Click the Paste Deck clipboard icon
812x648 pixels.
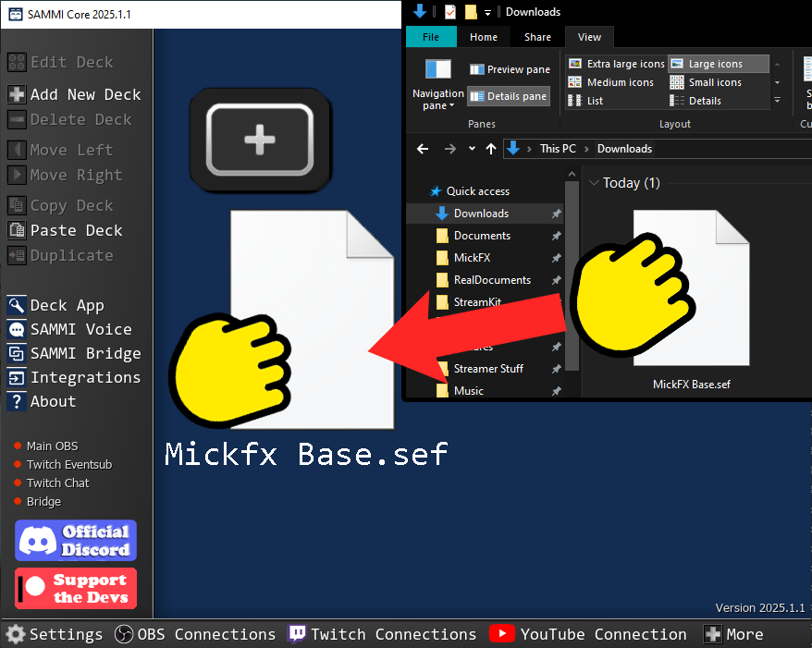pos(17,230)
